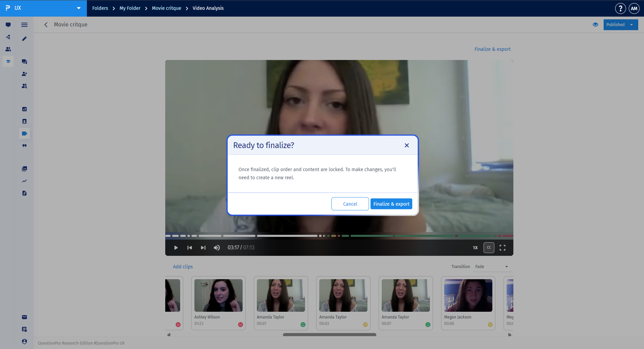Toggle closed captions CC button
This screenshot has height=349, width=644.
pos(489,248)
